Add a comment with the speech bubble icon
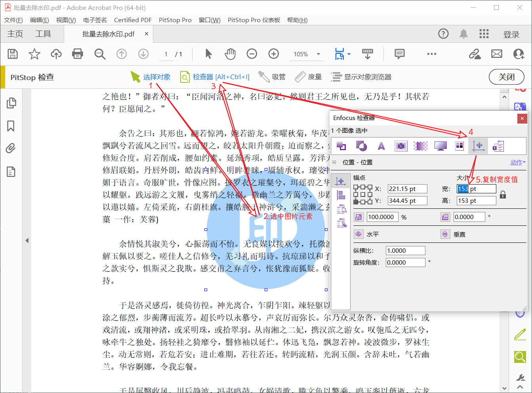Screen dimensions: 532x393 pos(400,54)
